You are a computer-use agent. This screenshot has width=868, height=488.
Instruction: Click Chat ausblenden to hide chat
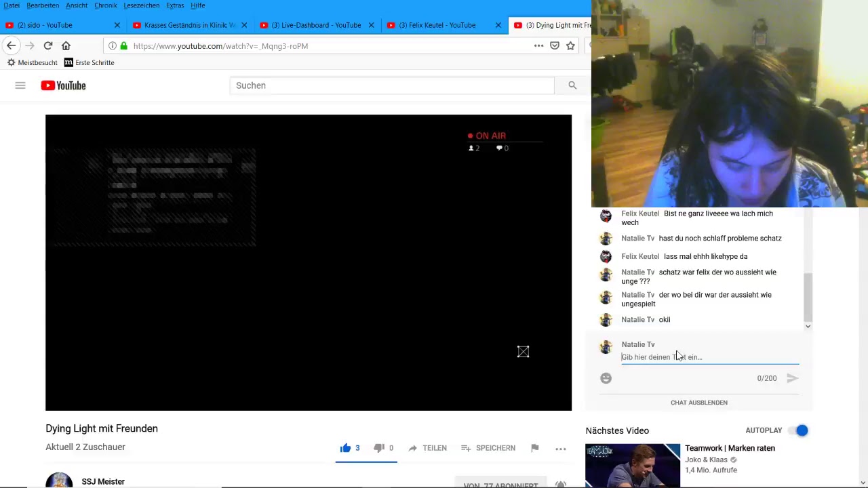(x=699, y=403)
